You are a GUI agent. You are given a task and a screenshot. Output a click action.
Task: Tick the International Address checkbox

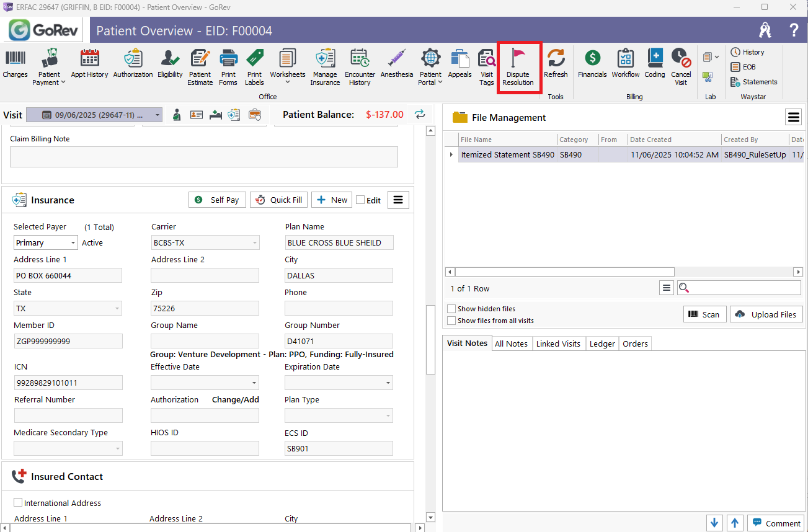[18, 503]
